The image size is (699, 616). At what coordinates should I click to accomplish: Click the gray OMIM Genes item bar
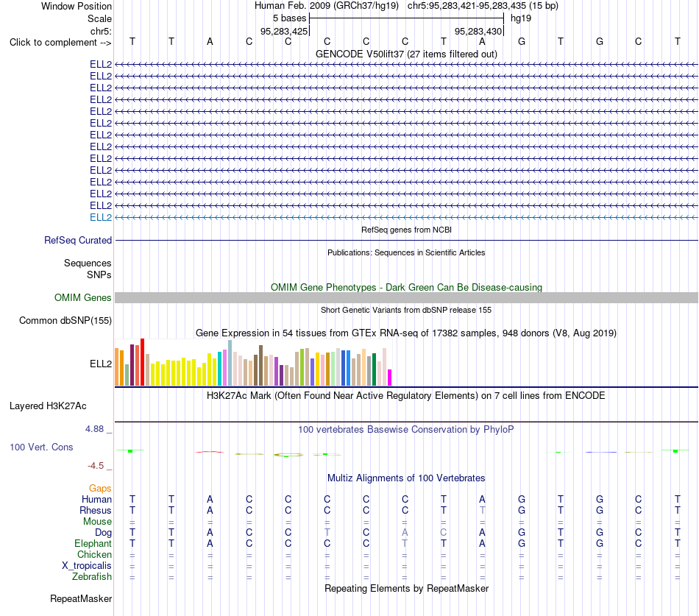tap(406, 297)
